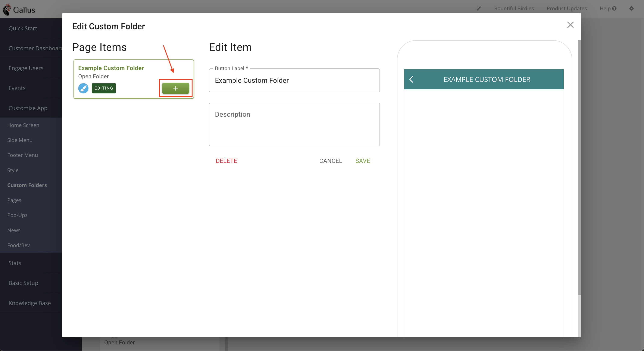Screen dimensions: 644x351
Task: Go to News submenu item
Action: [14, 230]
